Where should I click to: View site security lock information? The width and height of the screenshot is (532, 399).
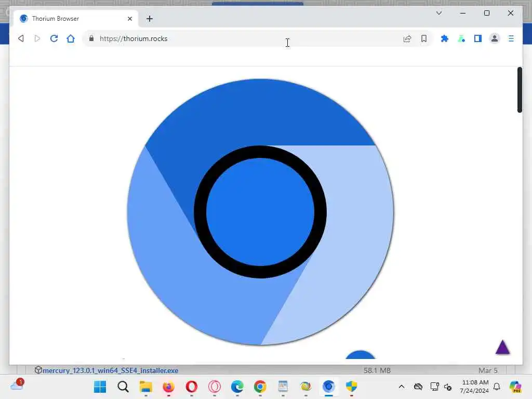[x=91, y=38]
